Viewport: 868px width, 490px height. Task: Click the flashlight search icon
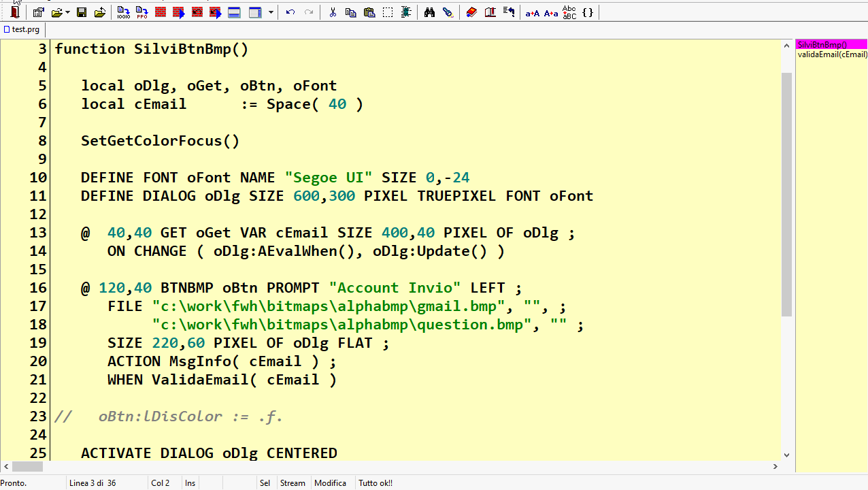click(x=448, y=12)
